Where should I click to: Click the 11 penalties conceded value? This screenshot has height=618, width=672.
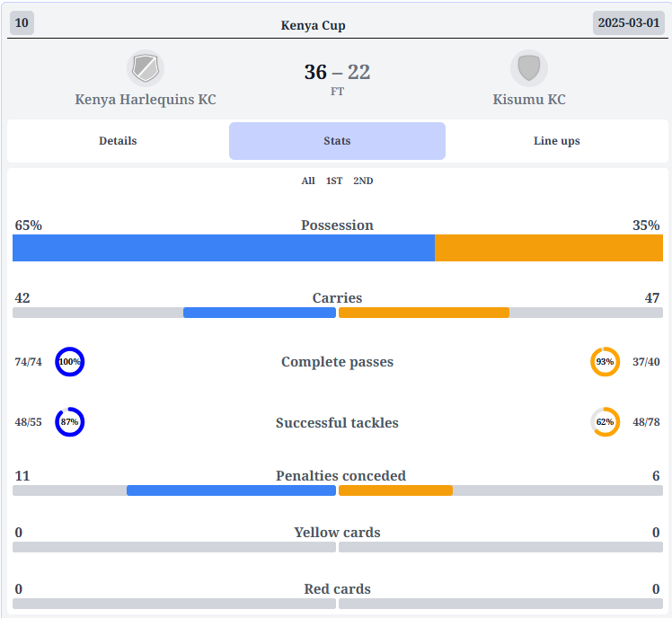point(22,476)
